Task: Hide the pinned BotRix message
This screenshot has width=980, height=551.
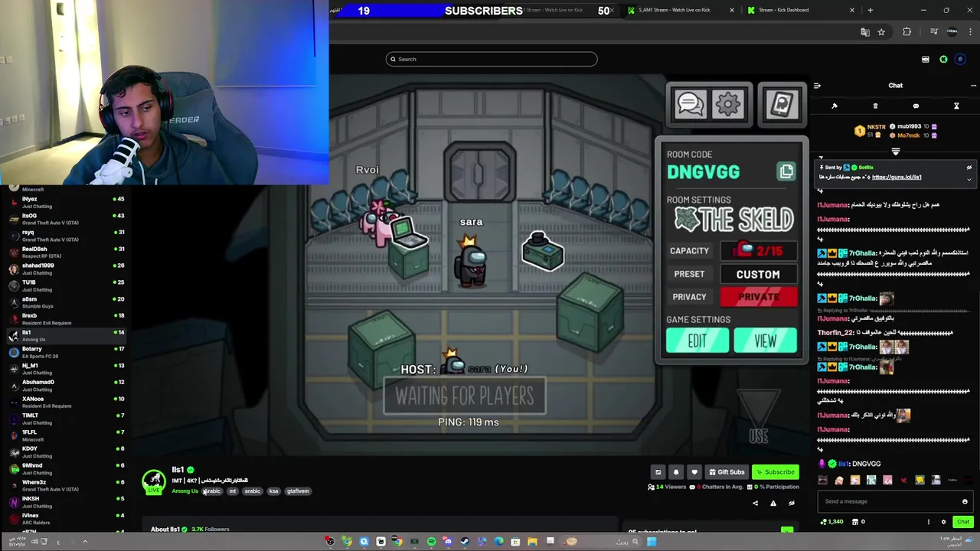Action: pos(969,168)
